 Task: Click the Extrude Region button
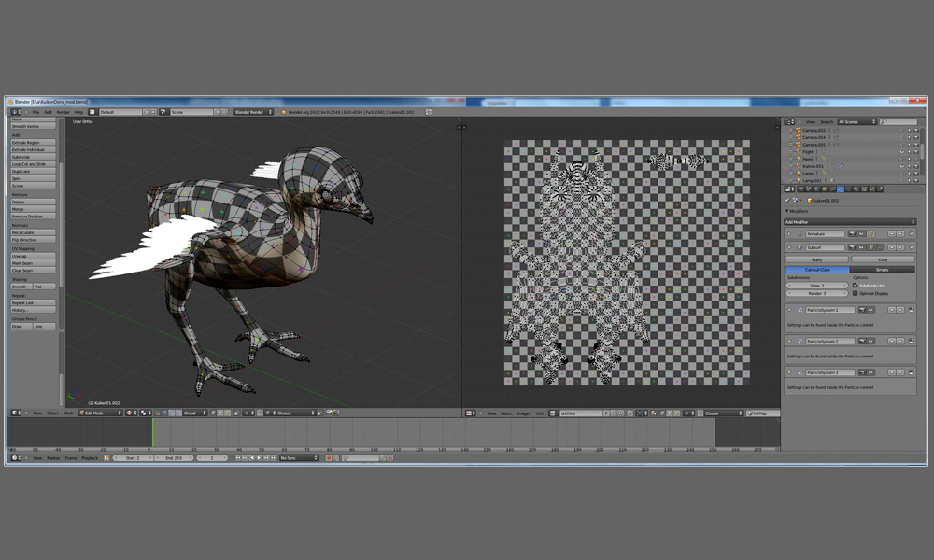pos(33,143)
